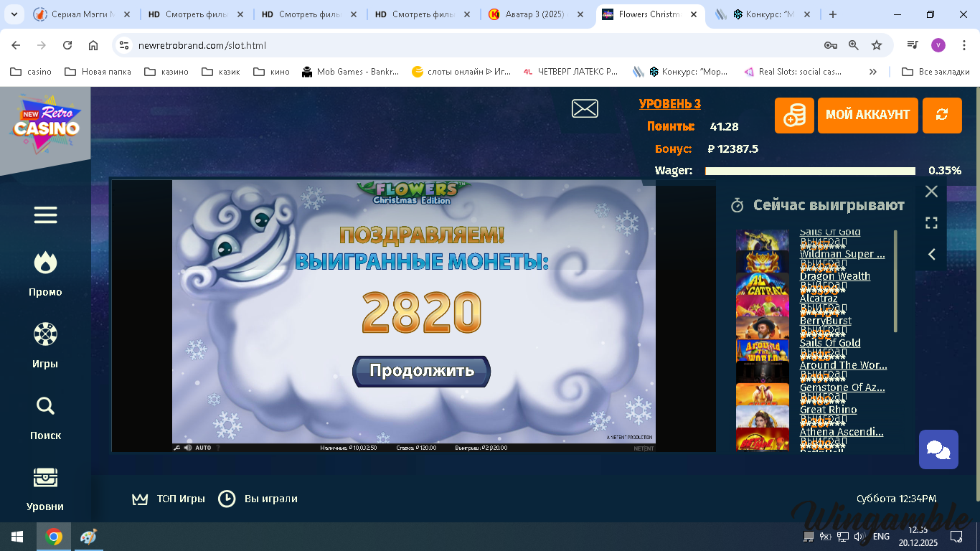Open the Промо section flame icon
Screen dimensions: 980x551
pos(45,263)
